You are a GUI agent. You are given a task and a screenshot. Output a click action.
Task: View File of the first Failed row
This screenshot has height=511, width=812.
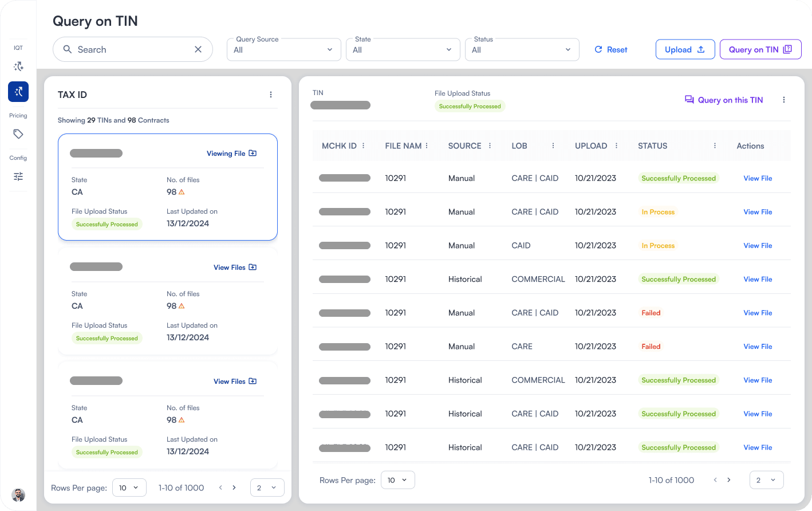758,312
